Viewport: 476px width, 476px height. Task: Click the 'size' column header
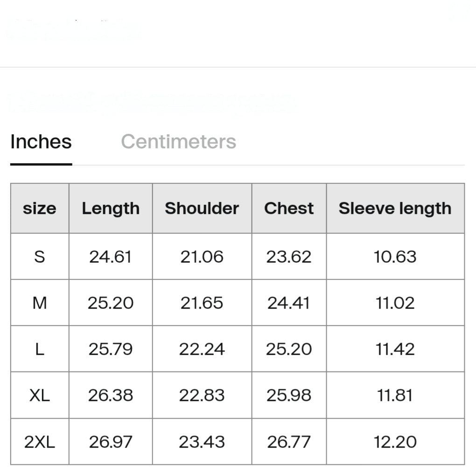tap(40, 208)
